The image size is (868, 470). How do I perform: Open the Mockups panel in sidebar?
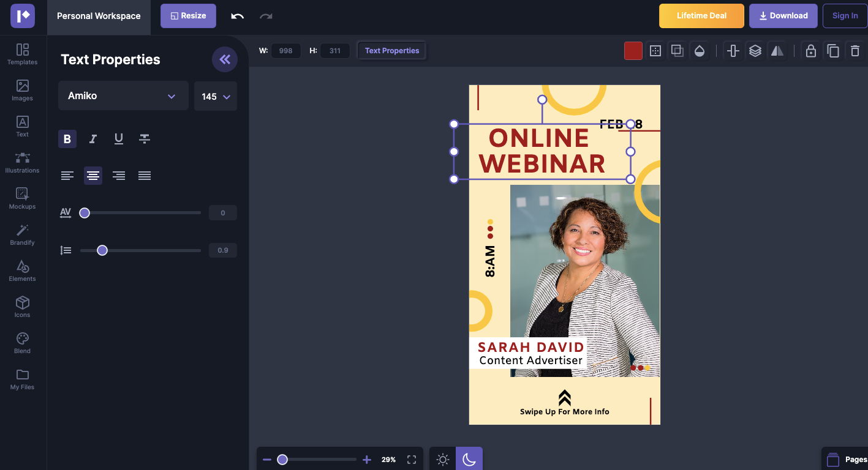(22, 199)
